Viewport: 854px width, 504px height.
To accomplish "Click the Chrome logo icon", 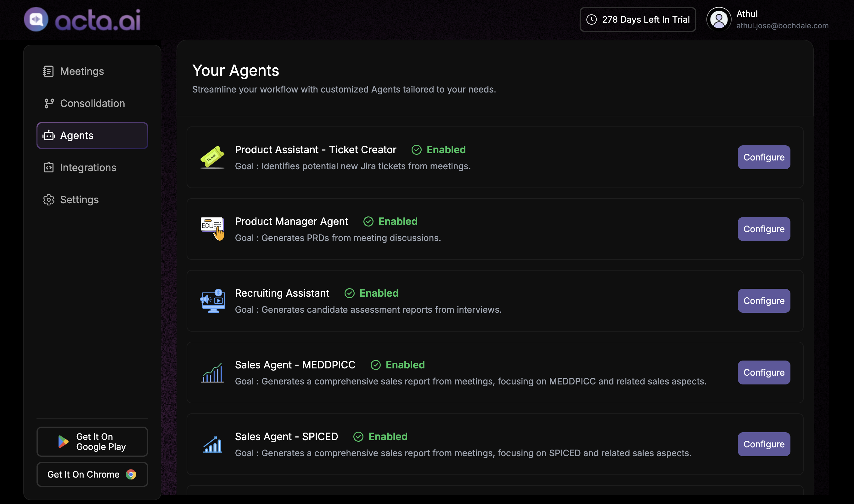I will (131, 474).
